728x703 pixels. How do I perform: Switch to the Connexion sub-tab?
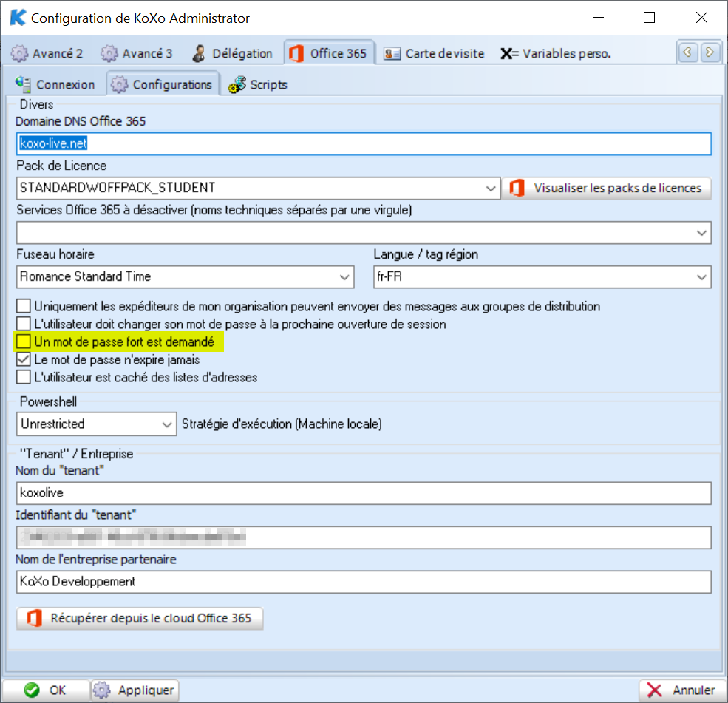[x=55, y=84]
